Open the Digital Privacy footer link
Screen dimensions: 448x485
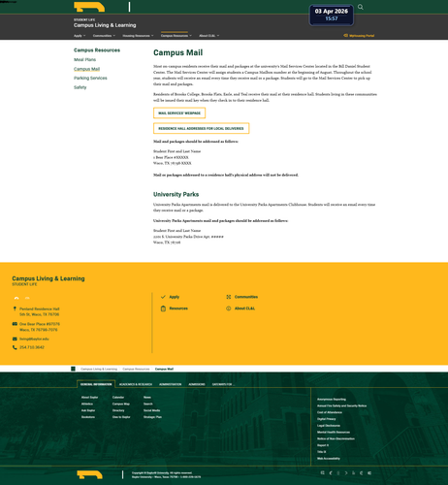point(327,419)
